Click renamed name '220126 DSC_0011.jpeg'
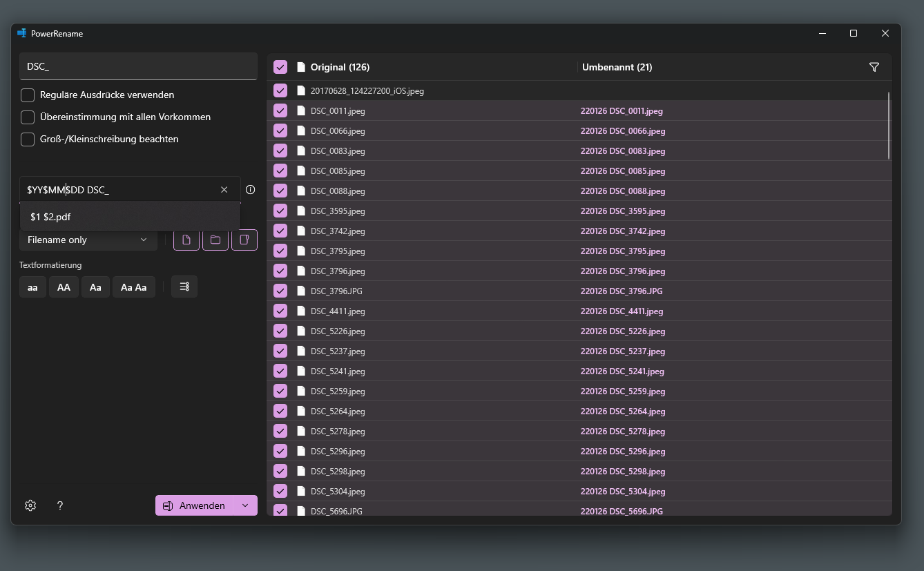This screenshot has height=571, width=924. (x=623, y=110)
